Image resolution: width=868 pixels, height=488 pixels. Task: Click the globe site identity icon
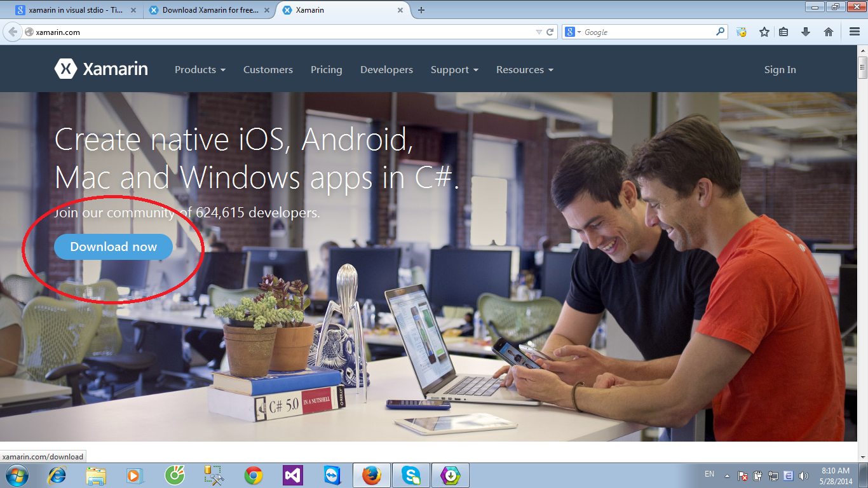29,32
